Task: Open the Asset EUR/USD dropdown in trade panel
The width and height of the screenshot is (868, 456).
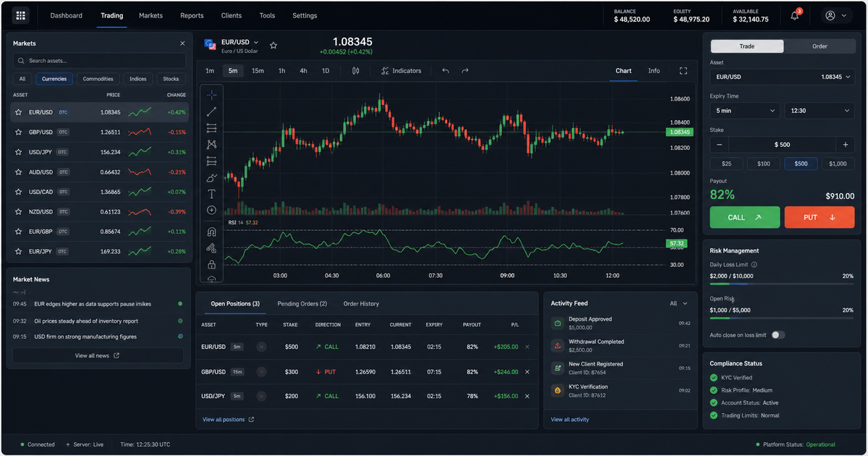Action: coord(783,77)
